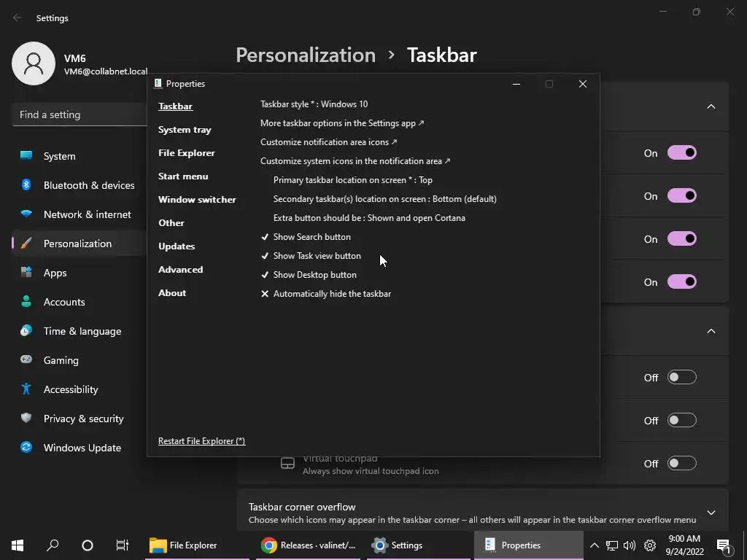
Task: Switch to Other tab in Properties
Action: point(171,223)
